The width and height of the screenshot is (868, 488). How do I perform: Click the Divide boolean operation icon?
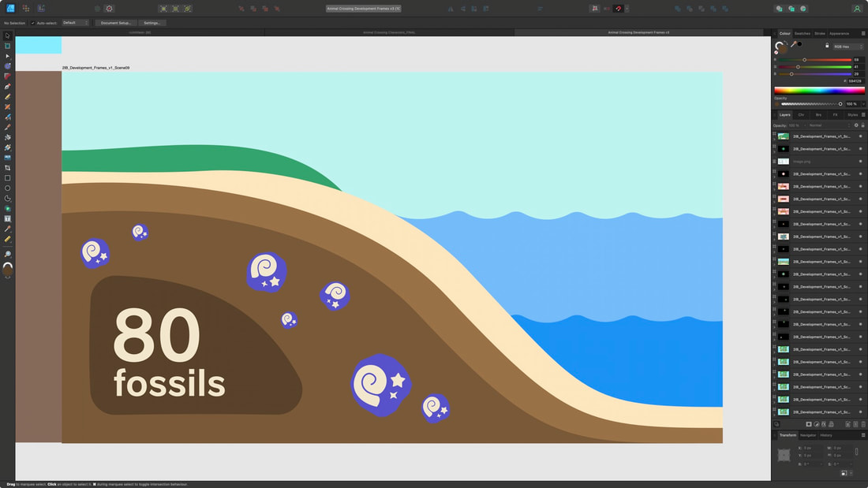725,9
